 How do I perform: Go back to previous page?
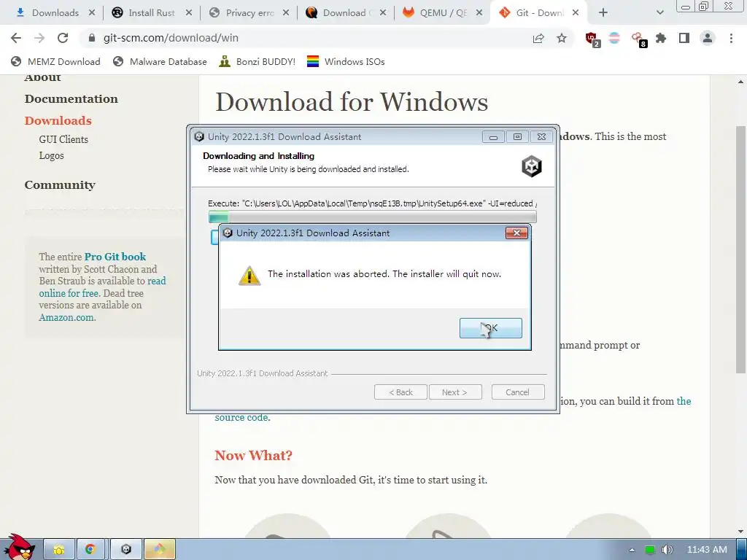tap(16, 38)
